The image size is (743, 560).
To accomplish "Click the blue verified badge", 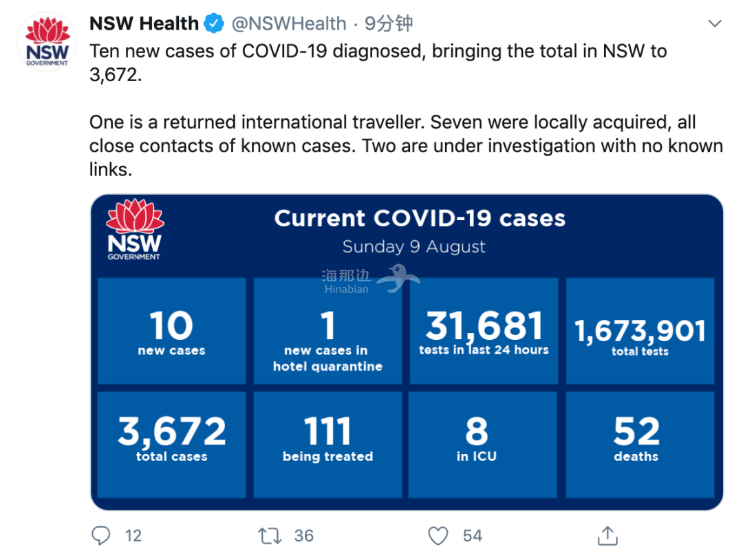I will [x=214, y=23].
